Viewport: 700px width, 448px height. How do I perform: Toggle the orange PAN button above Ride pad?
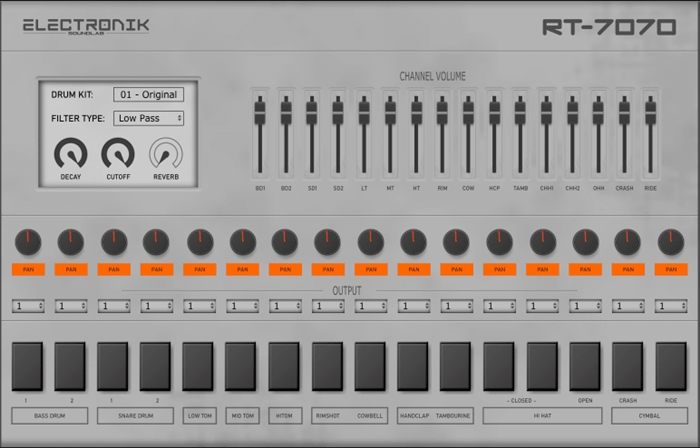(x=670, y=269)
